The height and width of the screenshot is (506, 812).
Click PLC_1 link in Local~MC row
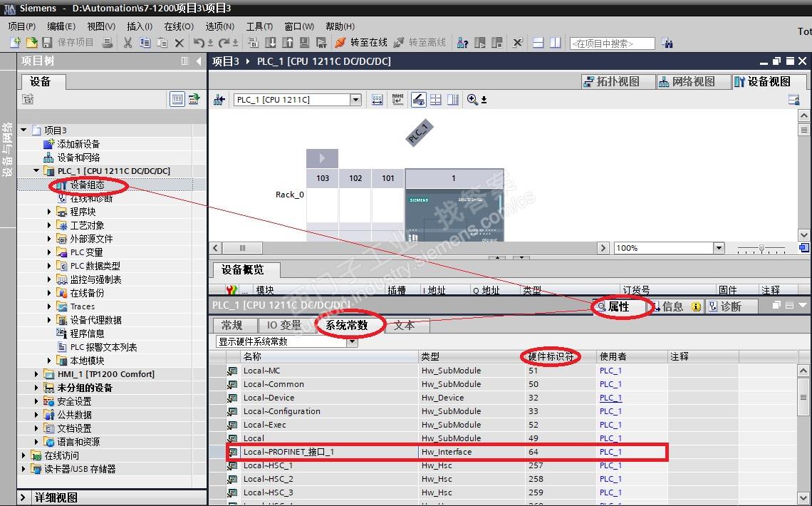tap(610, 371)
